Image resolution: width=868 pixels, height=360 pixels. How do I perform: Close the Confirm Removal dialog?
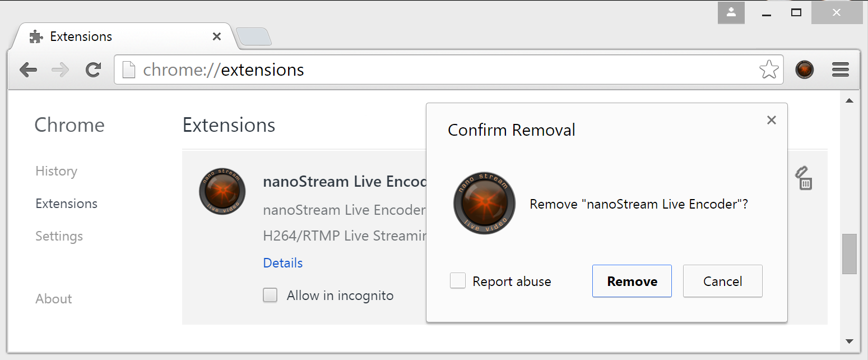[x=771, y=120]
